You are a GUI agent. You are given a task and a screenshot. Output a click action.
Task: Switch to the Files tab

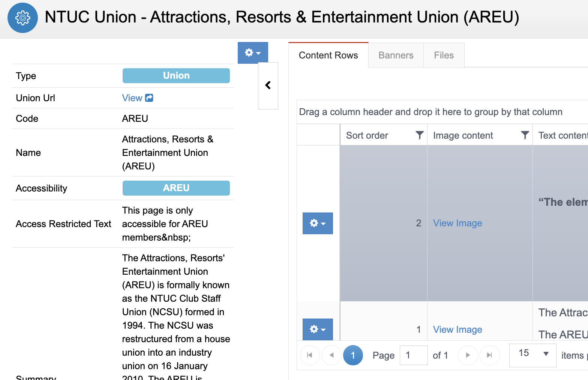coord(444,55)
